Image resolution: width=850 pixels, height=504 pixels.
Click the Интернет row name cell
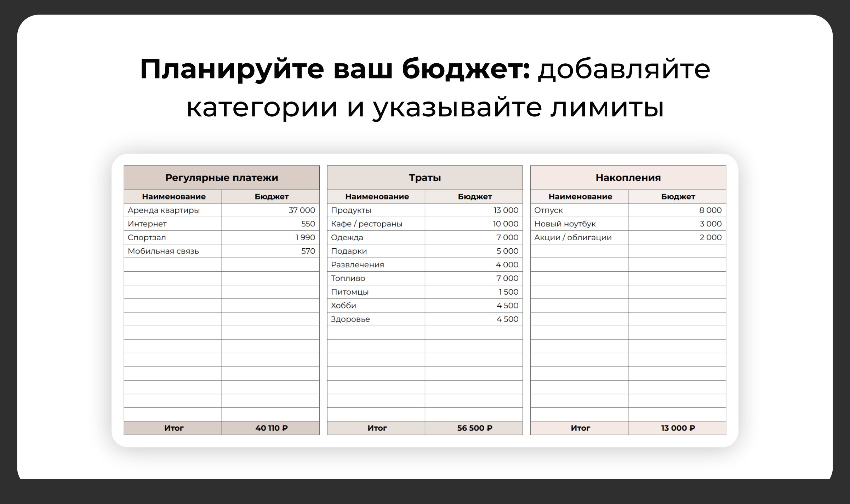pyautogui.click(x=173, y=224)
